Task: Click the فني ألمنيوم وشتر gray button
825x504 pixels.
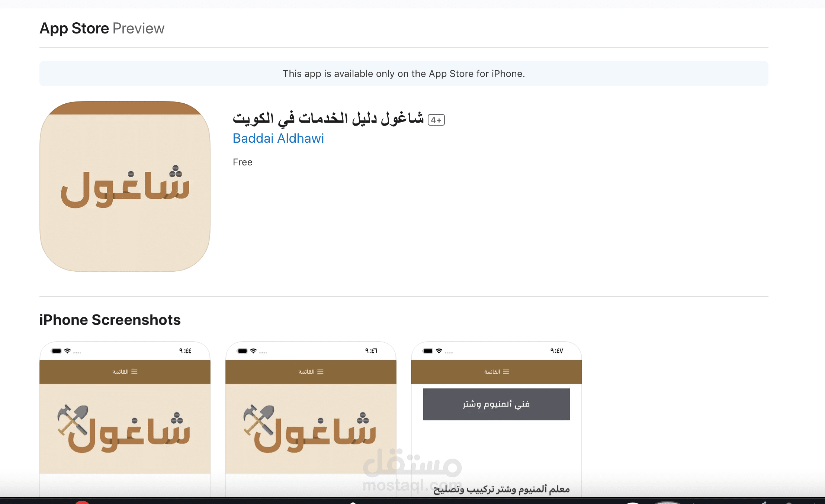Action: point(497,404)
